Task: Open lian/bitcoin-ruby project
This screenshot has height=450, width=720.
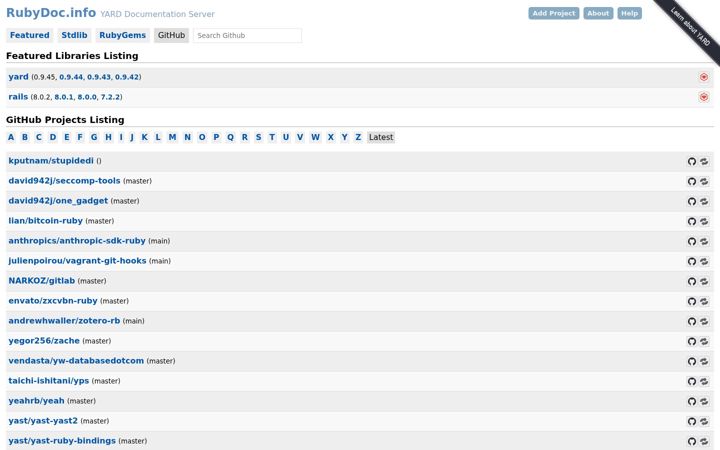Action: click(x=45, y=220)
